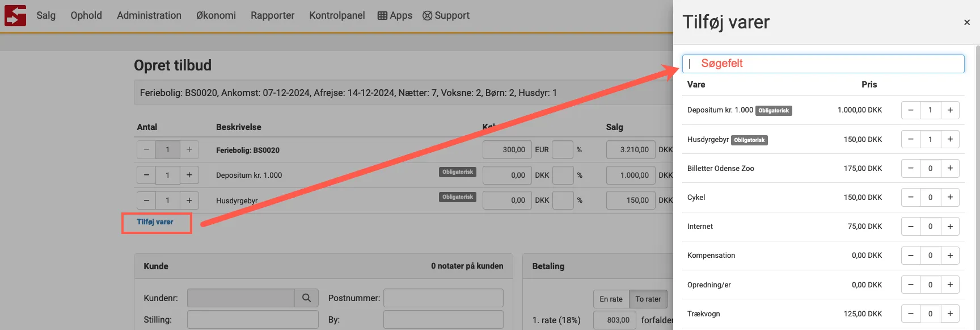The width and height of the screenshot is (980, 330).
Task: Focus the Søgefelt search input
Action: tap(822, 64)
